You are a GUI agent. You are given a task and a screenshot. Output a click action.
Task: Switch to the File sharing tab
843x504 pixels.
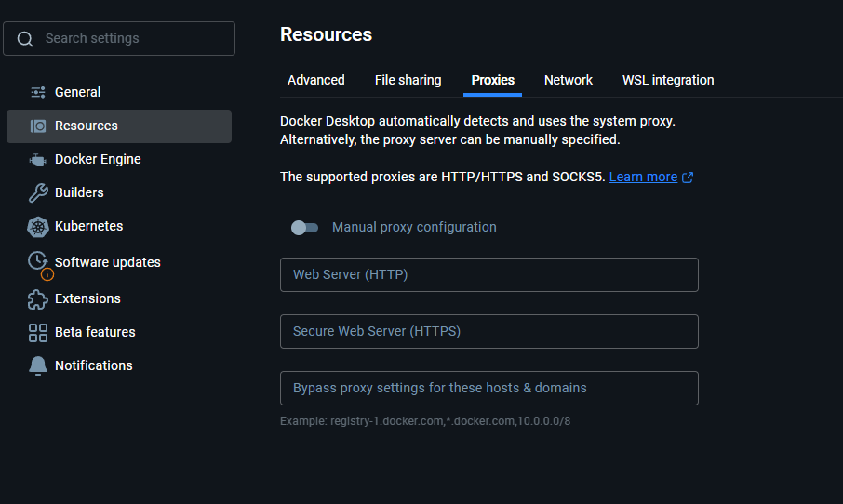click(408, 80)
